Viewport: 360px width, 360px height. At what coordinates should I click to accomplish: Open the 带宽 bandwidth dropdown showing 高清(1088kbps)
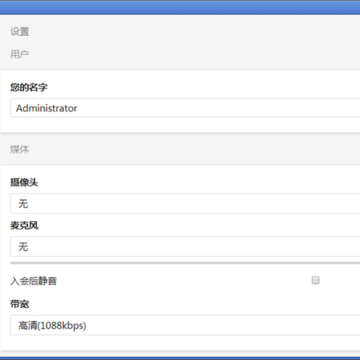click(185, 325)
